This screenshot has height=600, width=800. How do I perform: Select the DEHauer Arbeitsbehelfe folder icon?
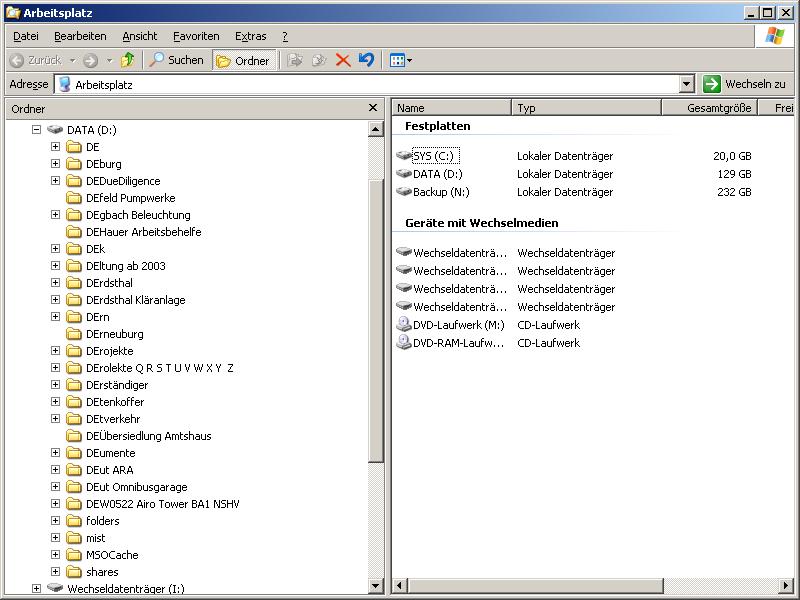[x=74, y=232]
